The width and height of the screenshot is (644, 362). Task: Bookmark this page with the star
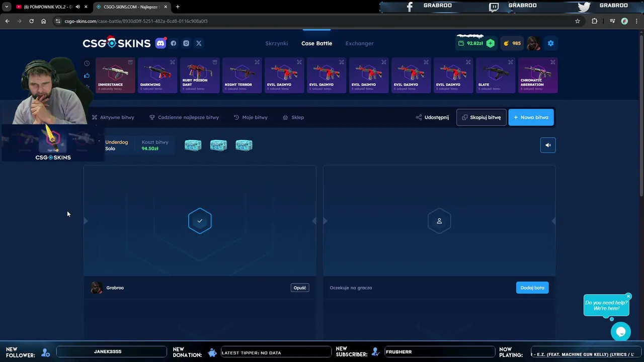pyautogui.click(x=578, y=21)
